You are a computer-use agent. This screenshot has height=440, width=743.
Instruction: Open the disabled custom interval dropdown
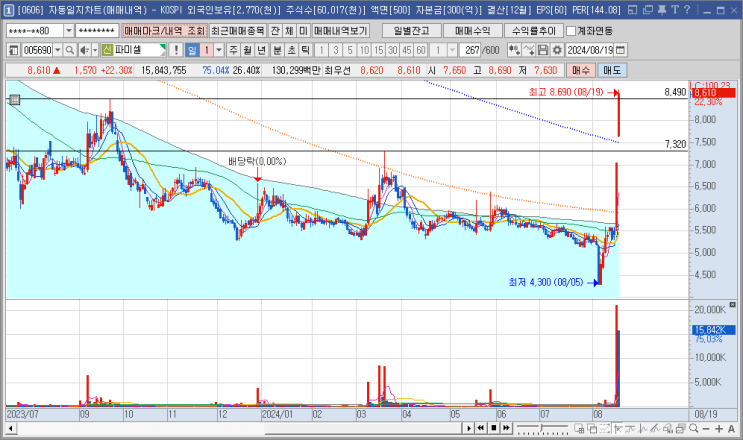click(x=453, y=50)
